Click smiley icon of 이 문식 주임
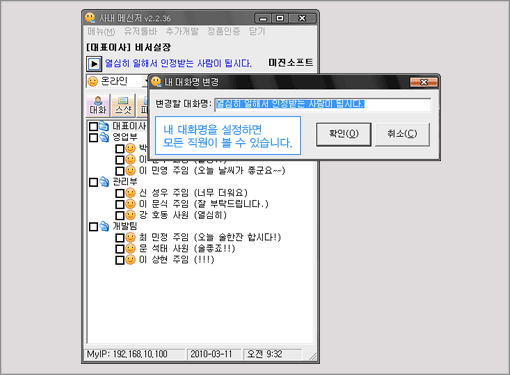 pyautogui.click(x=130, y=204)
